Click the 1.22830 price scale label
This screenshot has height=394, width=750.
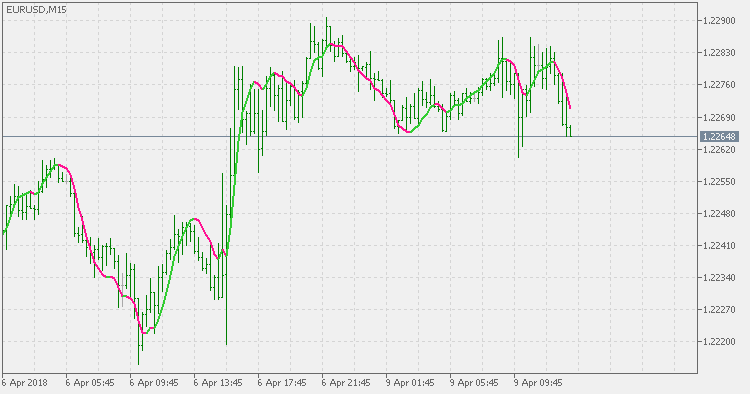tap(719, 53)
